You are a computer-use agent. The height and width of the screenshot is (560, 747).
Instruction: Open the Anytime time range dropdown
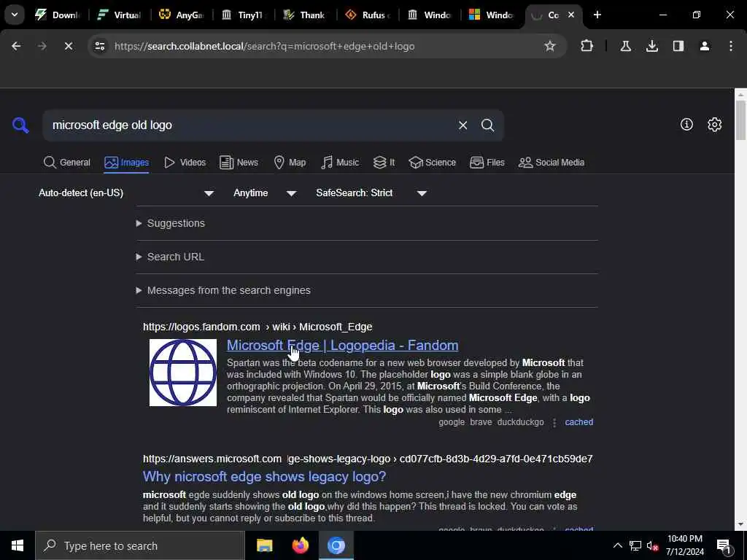[265, 192]
